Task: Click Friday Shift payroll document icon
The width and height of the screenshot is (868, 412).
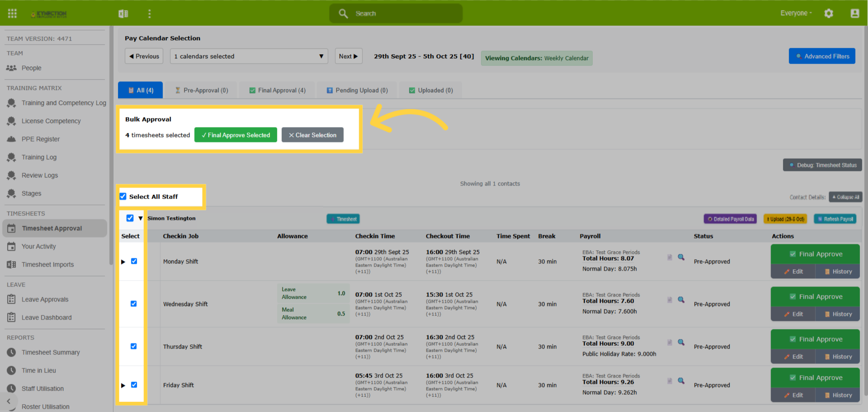Action: (x=669, y=381)
